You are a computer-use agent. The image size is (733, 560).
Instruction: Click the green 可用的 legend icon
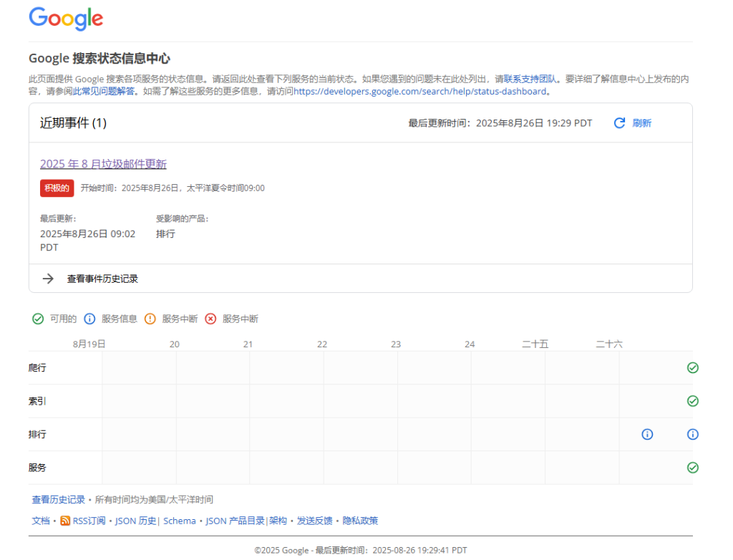(x=38, y=319)
